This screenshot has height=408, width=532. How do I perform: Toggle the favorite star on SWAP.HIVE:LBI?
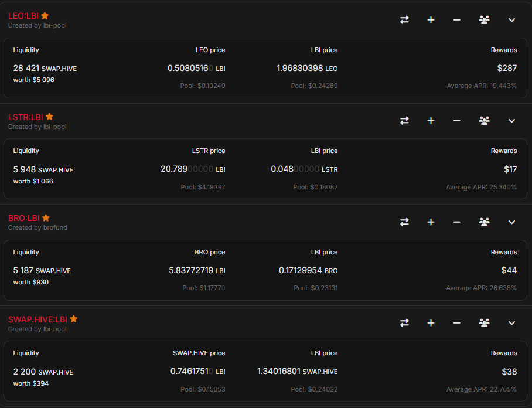coord(74,319)
